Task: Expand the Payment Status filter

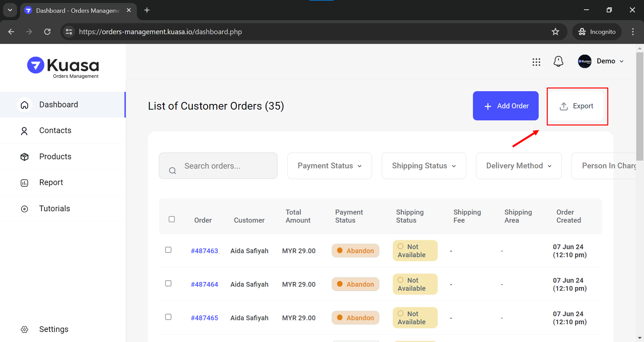Action: (x=329, y=166)
